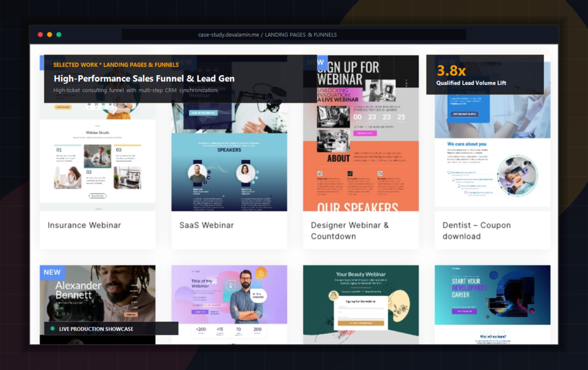The image size is (588, 370).
Task: Click the purple button in the Developer Career preview
Action: pyautogui.click(x=464, y=311)
